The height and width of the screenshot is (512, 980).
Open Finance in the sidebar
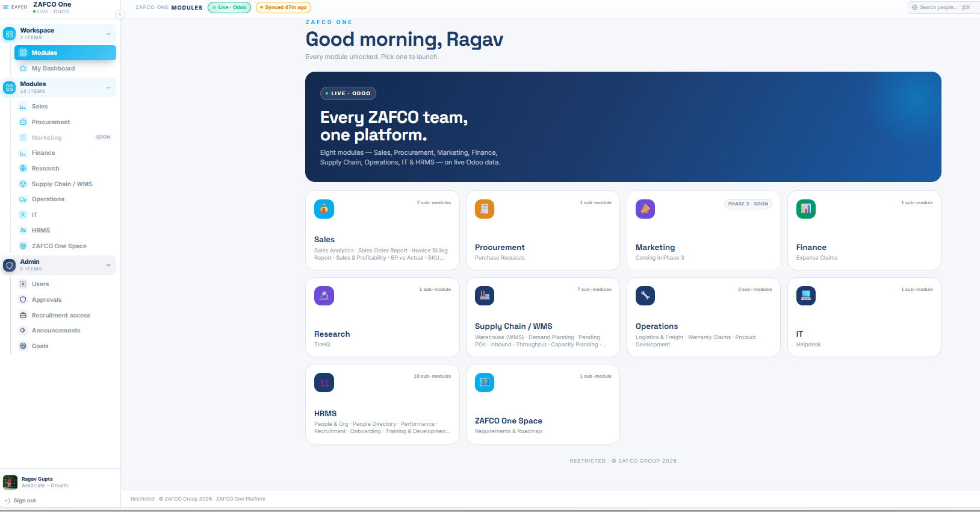(65, 153)
